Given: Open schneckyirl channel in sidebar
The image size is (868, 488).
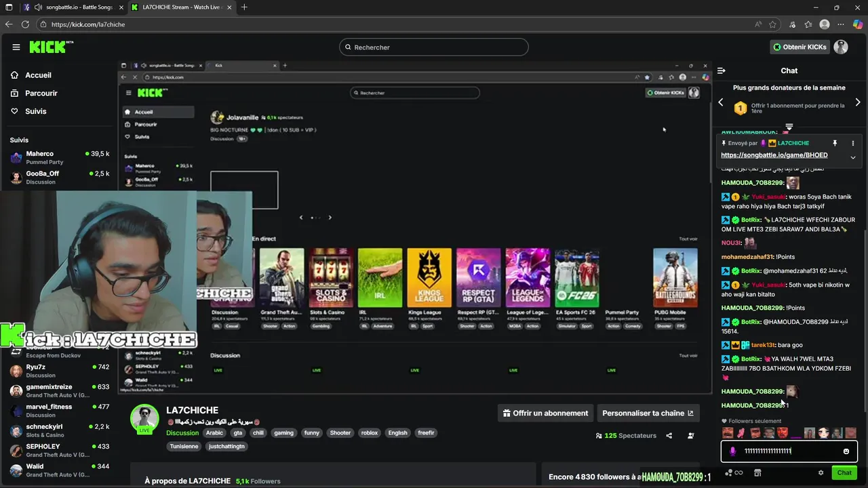Looking at the screenshot, I should tap(60, 430).
